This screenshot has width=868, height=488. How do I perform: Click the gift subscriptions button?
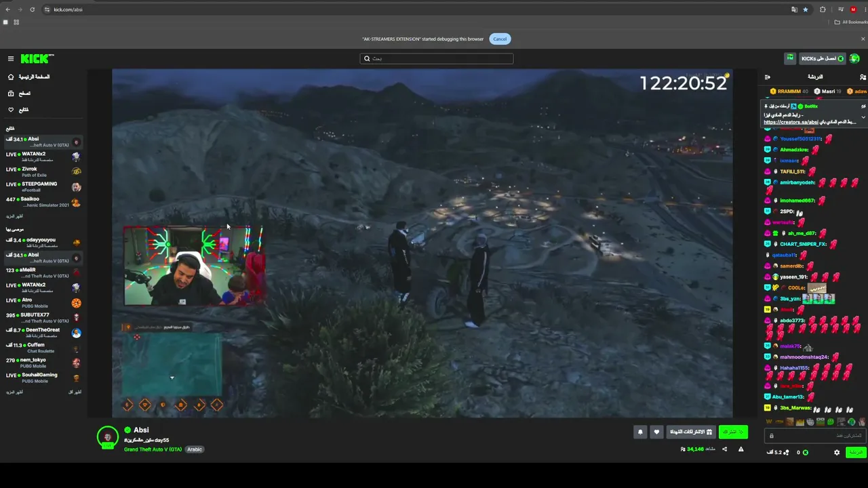(x=691, y=432)
